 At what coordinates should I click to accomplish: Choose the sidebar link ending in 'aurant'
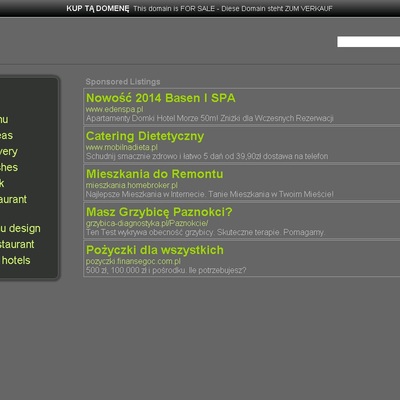click(x=13, y=199)
